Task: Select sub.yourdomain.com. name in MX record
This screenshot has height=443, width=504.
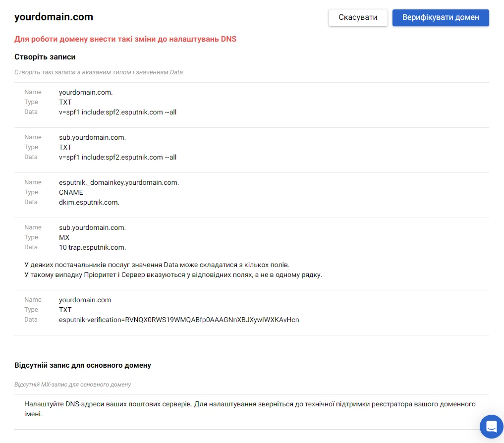Action: (x=92, y=227)
